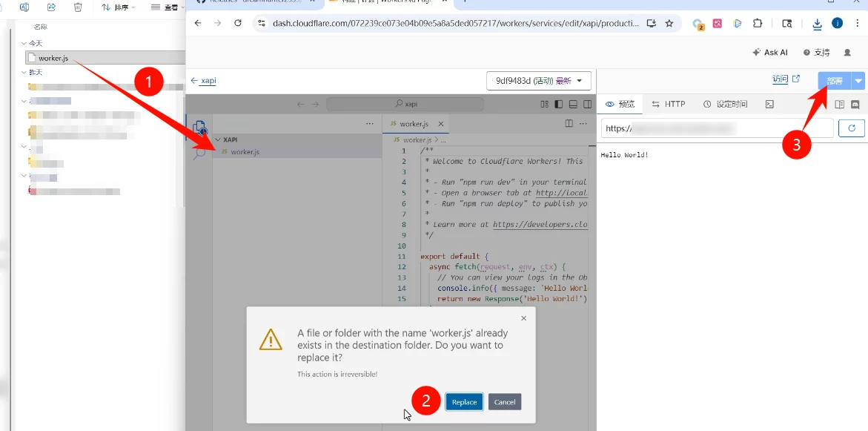
Task: Click Replace in the confirmation dialog
Action: tap(464, 401)
